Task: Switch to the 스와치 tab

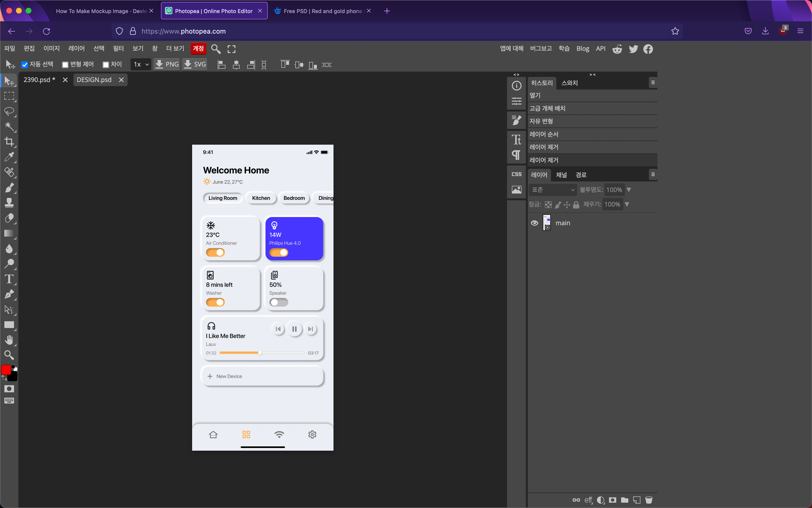Action: coord(570,83)
